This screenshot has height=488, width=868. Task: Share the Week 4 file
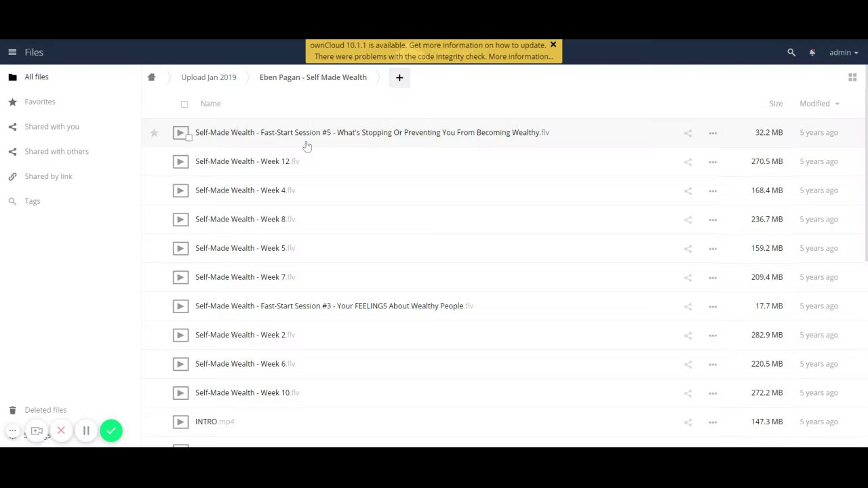[x=688, y=191]
